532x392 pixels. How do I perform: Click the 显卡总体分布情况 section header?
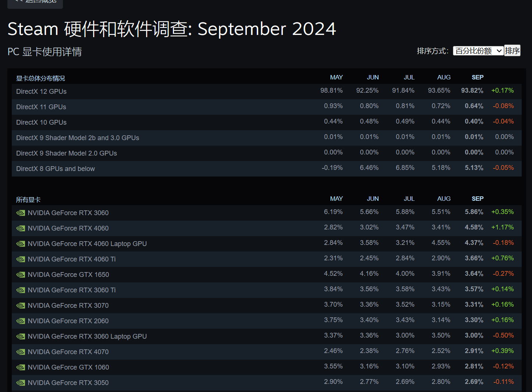pyautogui.click(x=40, y=78)
